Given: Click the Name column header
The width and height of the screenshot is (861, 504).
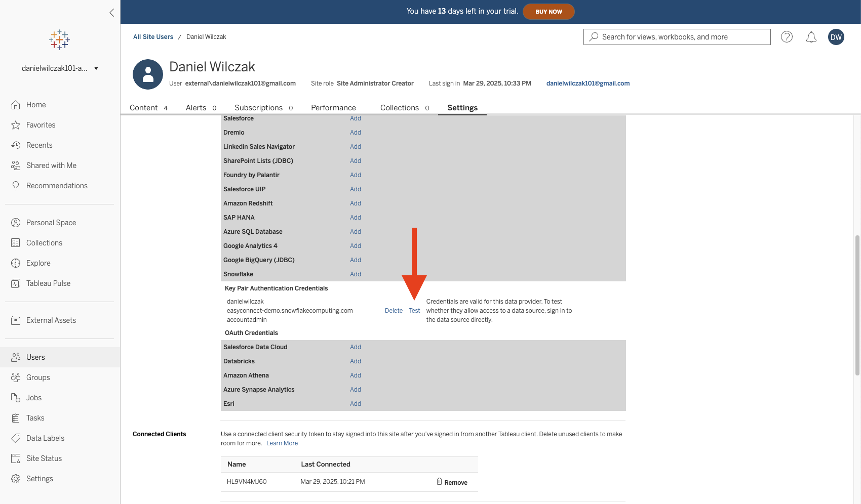Looking at the screenshot, I should pos(237,465).
